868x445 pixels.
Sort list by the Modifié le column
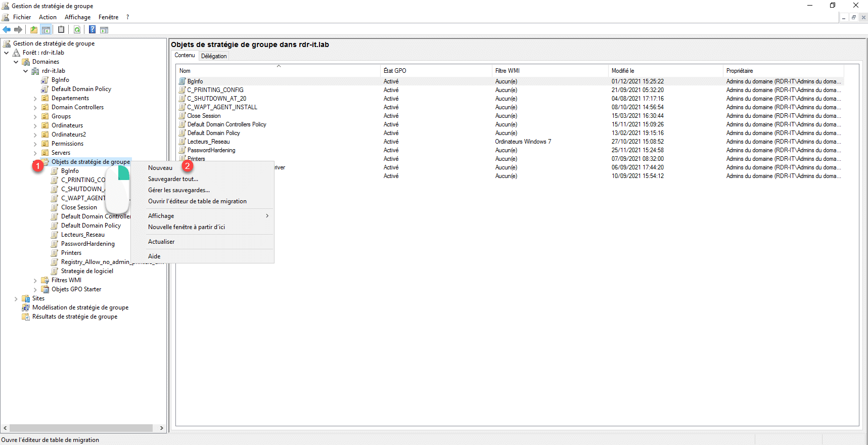(x=623, y=71)
